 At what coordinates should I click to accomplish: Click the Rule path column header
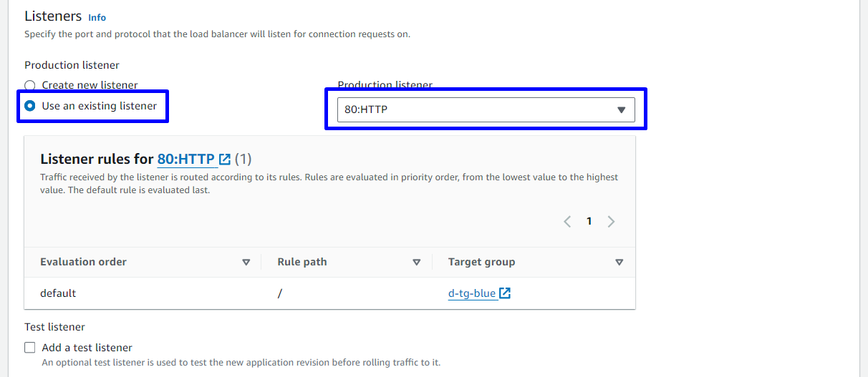point(302,262)
